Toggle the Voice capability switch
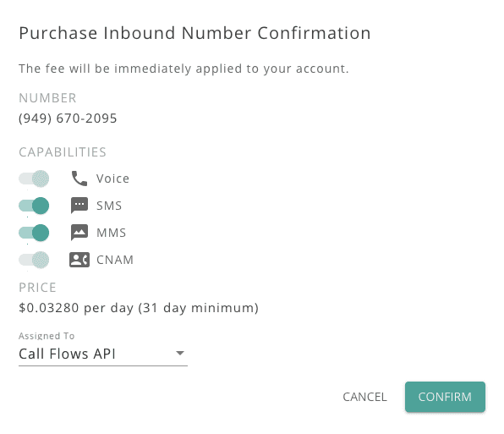This screenshot has height=434, width=504. click(x=34, y=179)
